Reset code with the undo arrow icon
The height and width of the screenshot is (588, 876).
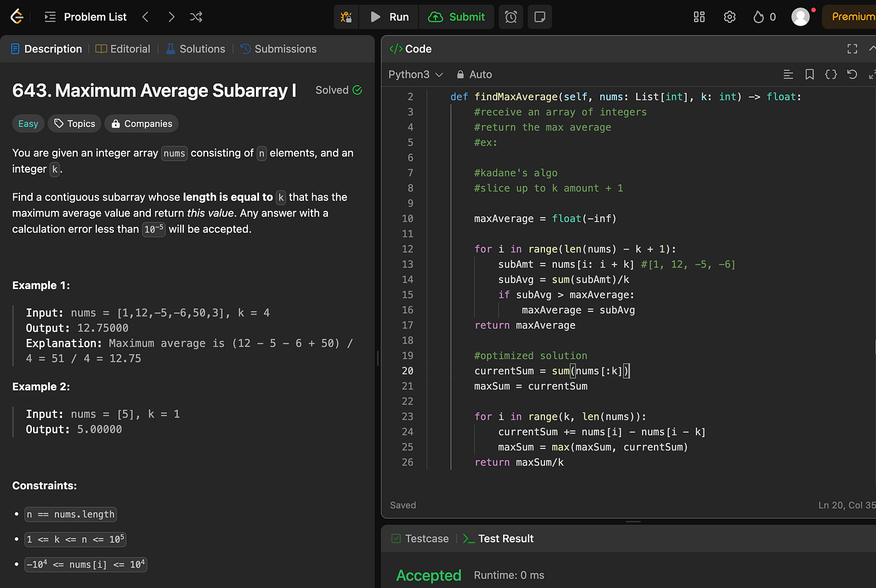point(852,74)
